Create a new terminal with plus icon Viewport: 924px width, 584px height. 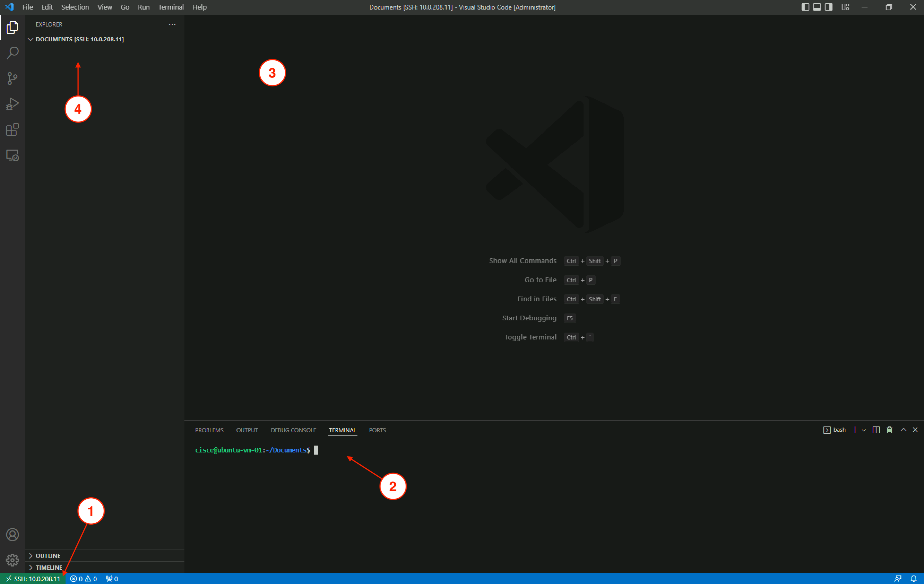pos(854,430)
